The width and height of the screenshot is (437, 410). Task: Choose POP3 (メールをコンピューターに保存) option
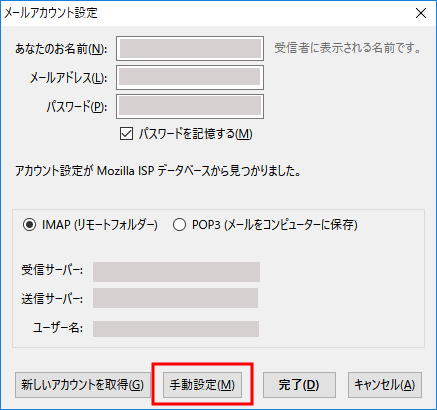179,225
